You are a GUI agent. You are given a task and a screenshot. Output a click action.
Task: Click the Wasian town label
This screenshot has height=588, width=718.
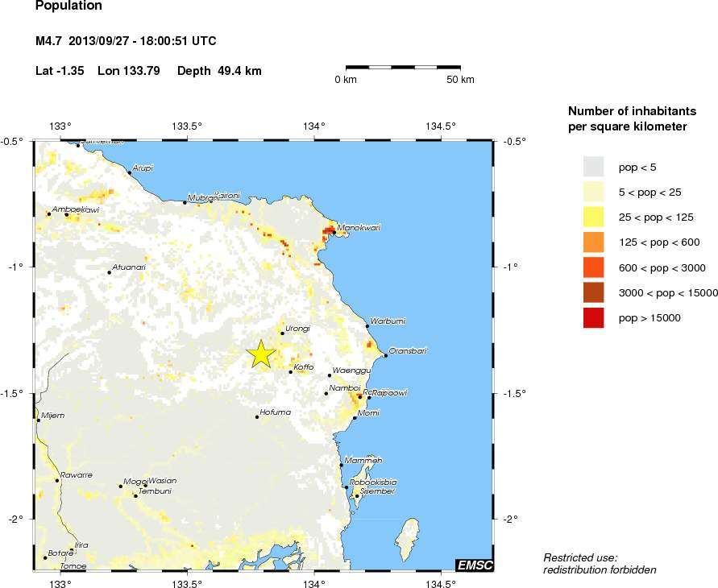[x=163, y=481]
